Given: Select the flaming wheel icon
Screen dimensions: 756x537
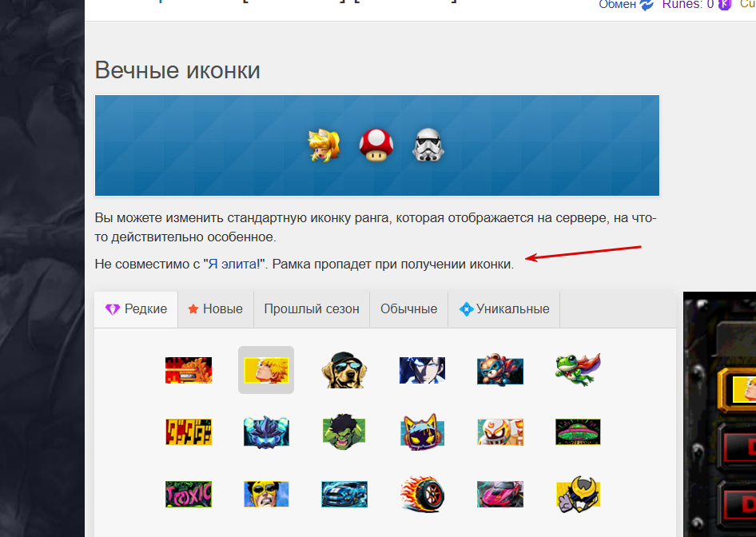Looking at the screenshot, I should coord(422,494).
